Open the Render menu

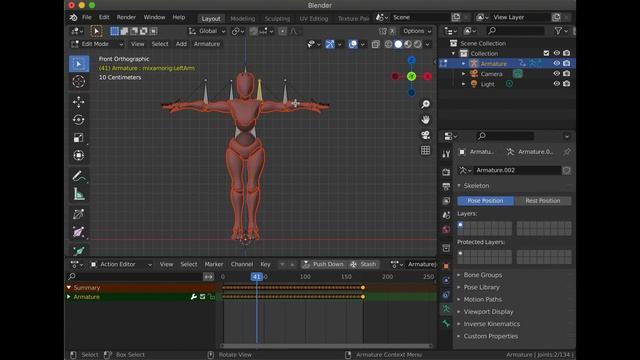click(x=126, y=18)
